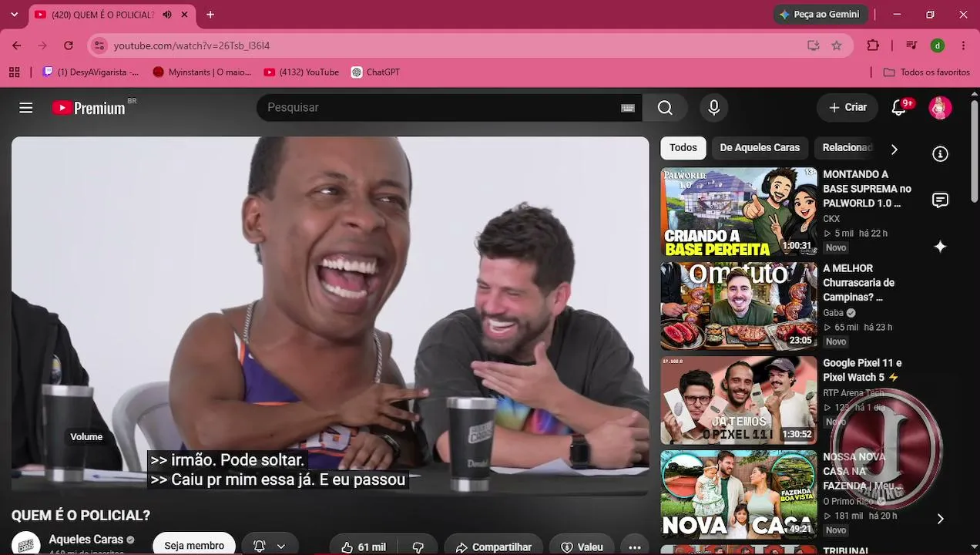Select the Relacionados filter chip

pyautogui.click(x=847, y=148)
